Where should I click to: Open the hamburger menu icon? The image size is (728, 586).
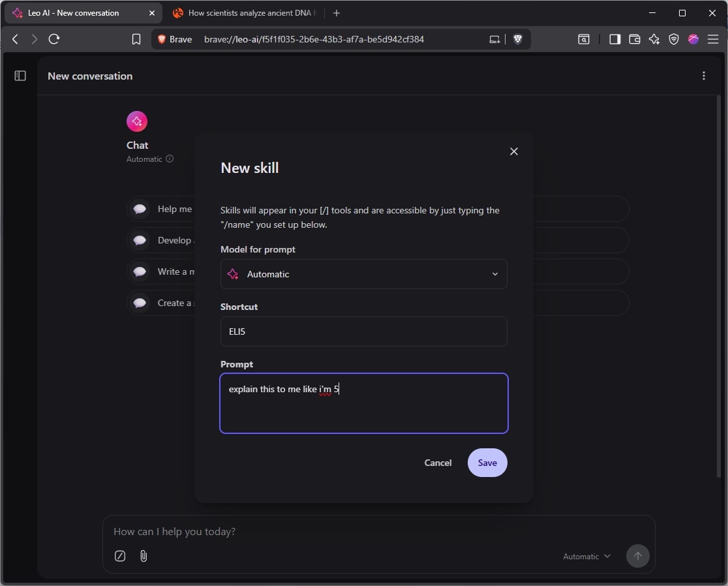(x=713, y=39)
